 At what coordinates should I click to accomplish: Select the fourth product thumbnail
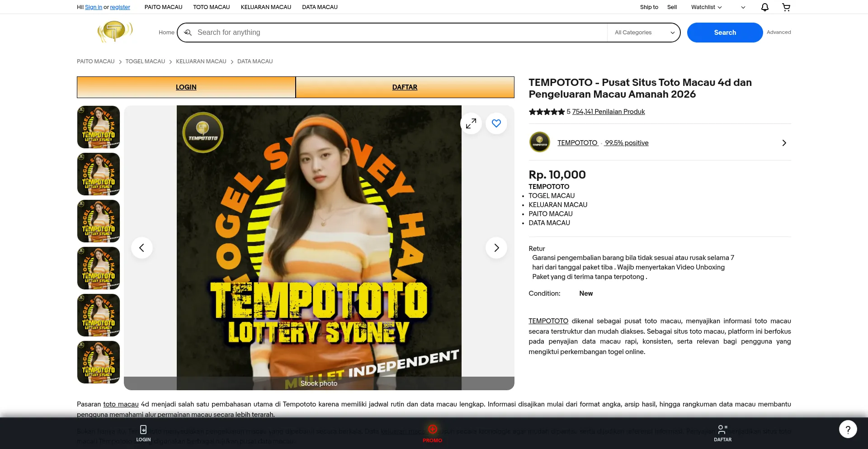(x=99, y=268)
